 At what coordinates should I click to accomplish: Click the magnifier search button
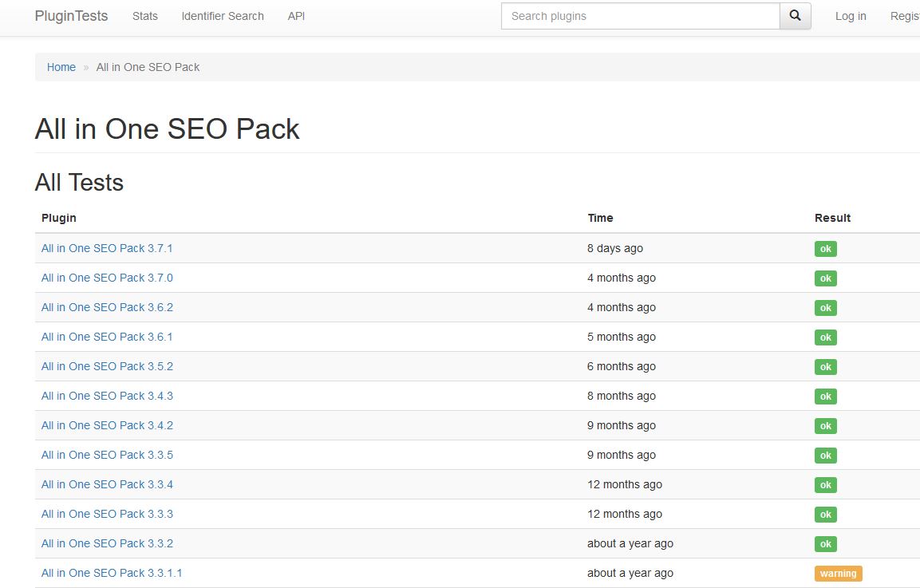point(795,16)
